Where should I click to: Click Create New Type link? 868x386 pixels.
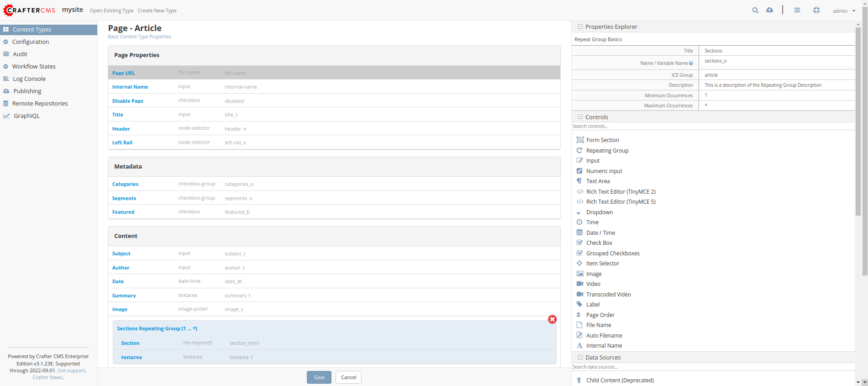(157, 11)
